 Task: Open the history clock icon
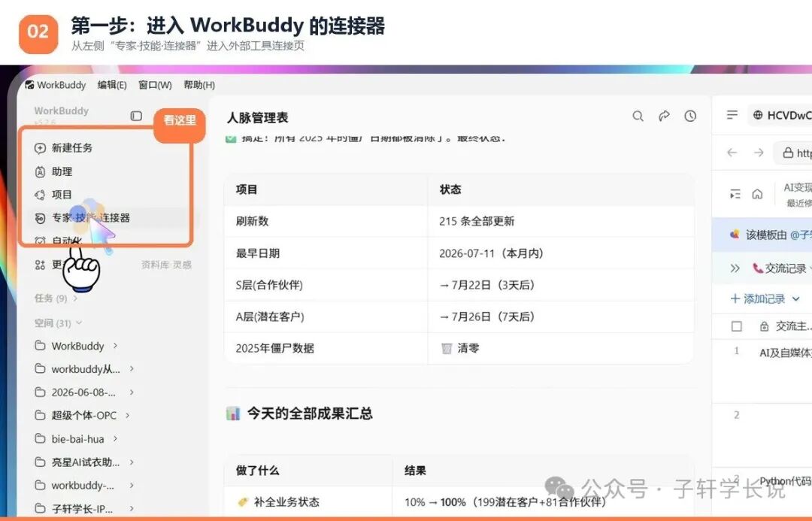pyautogui.click(x=690, y=116)
